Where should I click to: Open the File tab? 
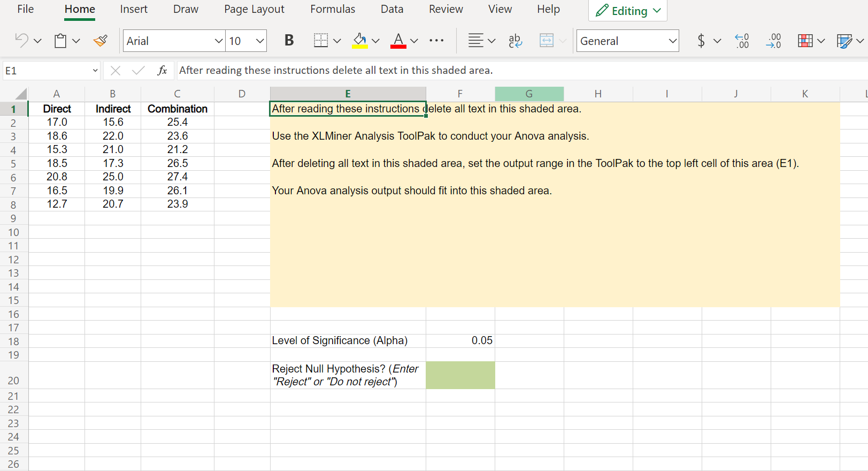coord(26,9)
